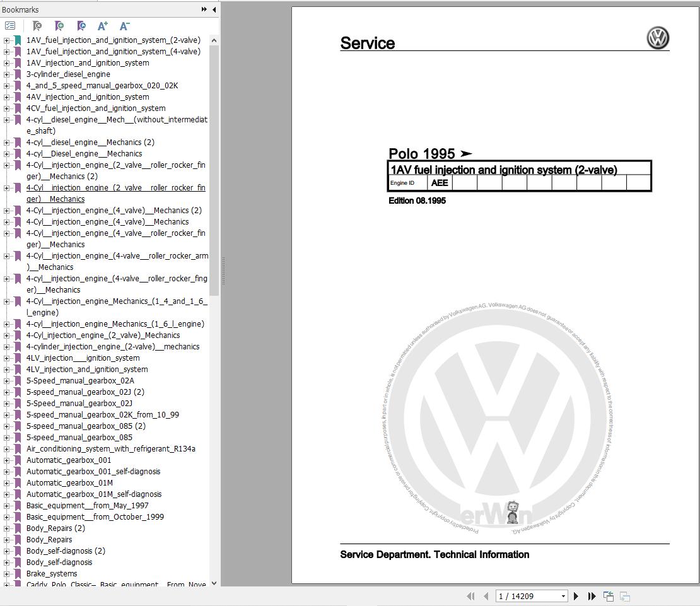Viewport: 700px width, 606px height.
Task: Open the 4LV_injection_and_ignition_system bookmark
Action: click(x=87, y=370)
